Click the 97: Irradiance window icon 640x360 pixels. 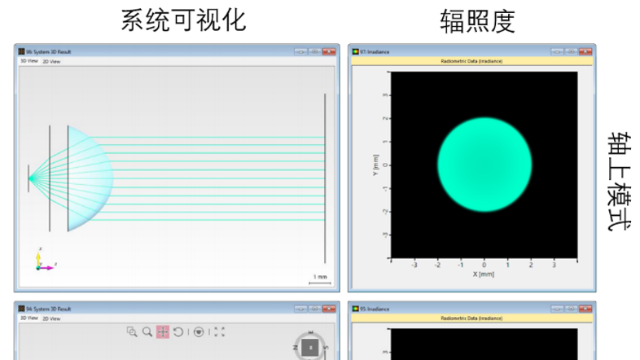pyautogui.click(x=355, y=51)
